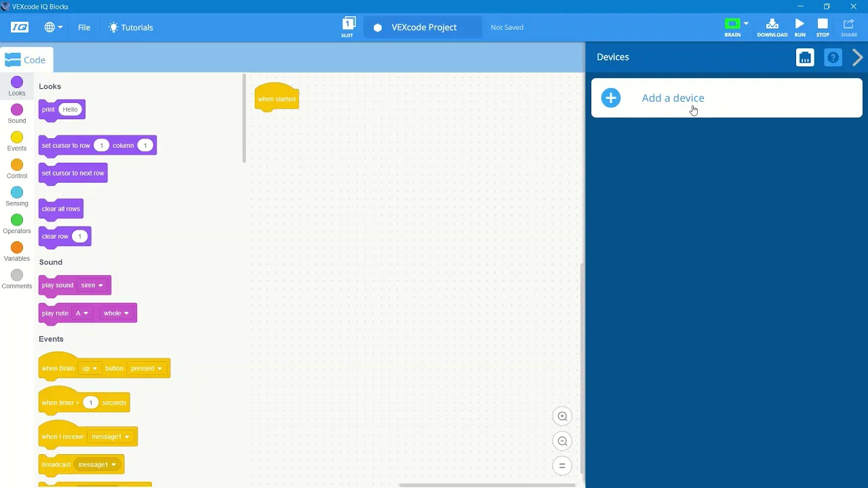Screen dimensions: 868x488
Task: Click the clear all rows block
Action: coord(61,209)
